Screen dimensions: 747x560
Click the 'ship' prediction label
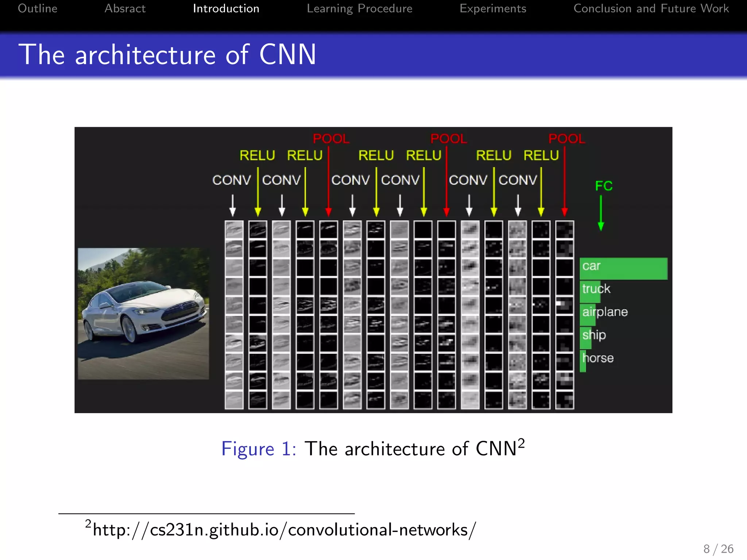click(x=594, y=335)
